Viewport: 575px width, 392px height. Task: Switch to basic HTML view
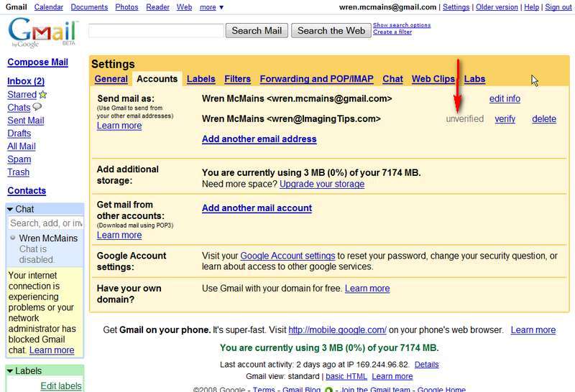coord(346,376)
